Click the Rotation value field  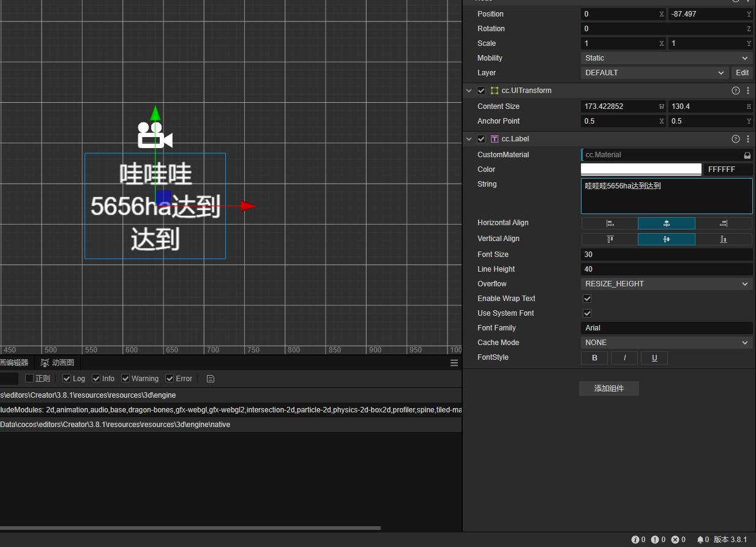[x=667, y=29]
